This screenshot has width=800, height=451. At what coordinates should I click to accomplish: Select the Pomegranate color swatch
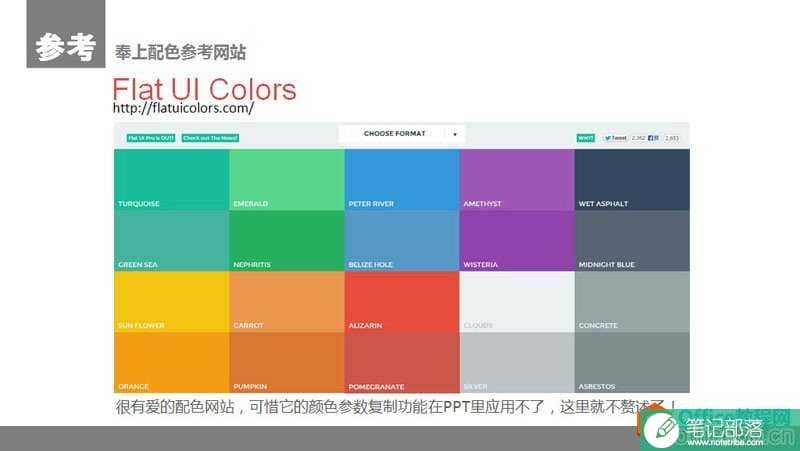[x=402, y=363]
